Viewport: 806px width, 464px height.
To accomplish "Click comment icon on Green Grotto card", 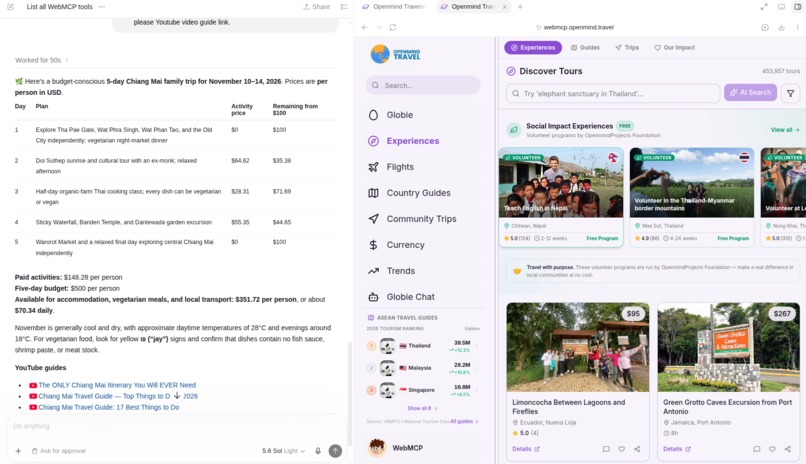I will pyautogui.click(x=757, y=449).
